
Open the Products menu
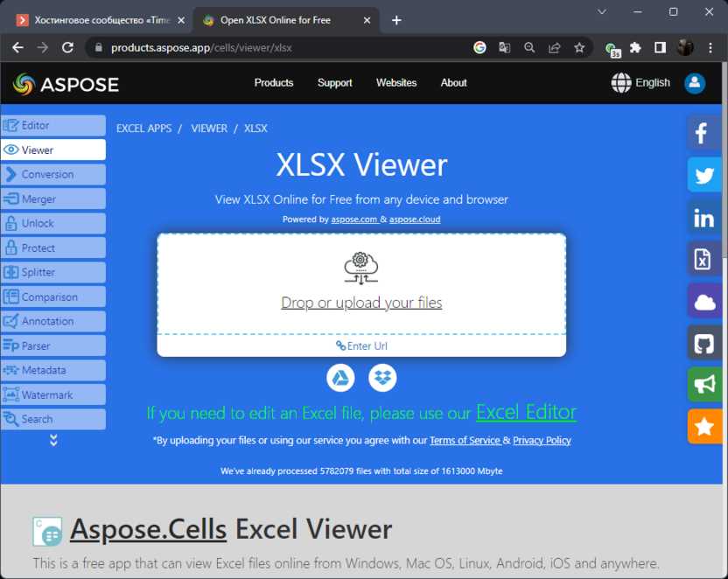(x=274, y=82)
